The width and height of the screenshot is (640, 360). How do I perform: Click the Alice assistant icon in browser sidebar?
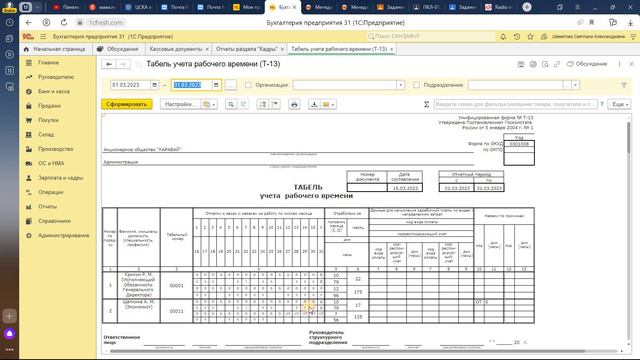(9, 334)
